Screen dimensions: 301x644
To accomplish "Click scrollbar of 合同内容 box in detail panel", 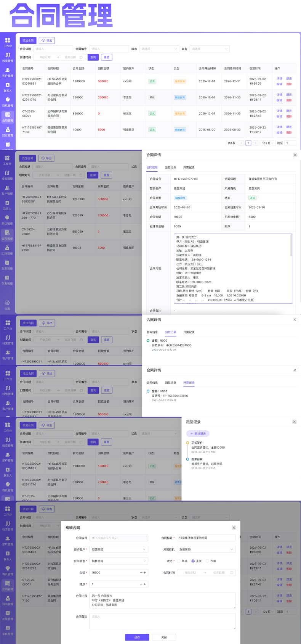I will pos(291,246).
